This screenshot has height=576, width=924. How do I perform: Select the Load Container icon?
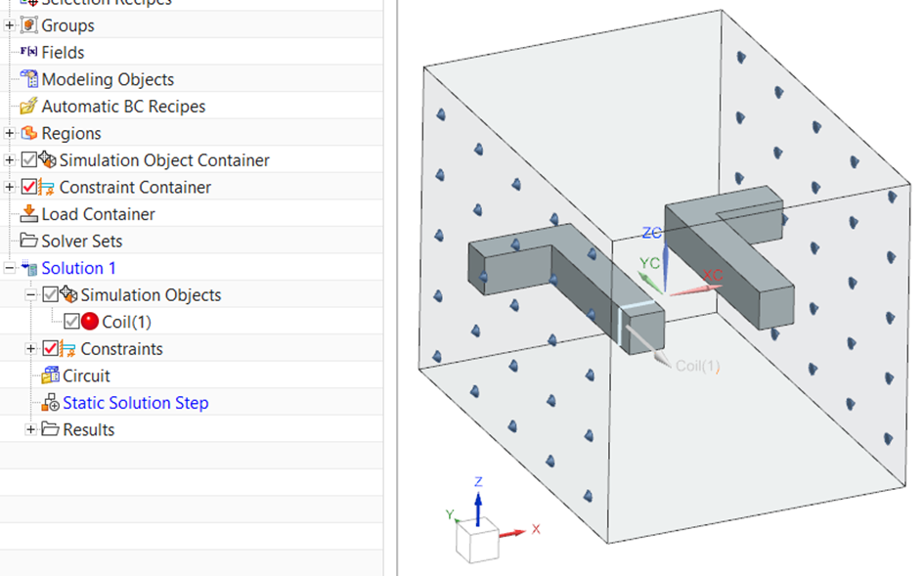[x=29, y=213]
